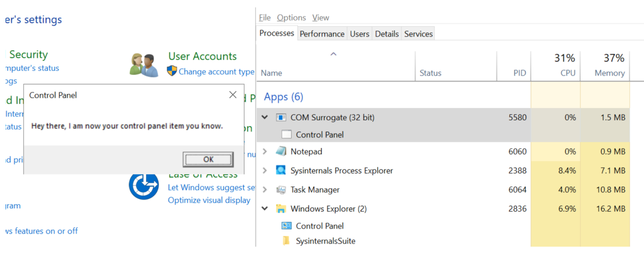This screenshot has height=259, width=644.
Task: Expand the Notepad process group
Action: [265, 151]
